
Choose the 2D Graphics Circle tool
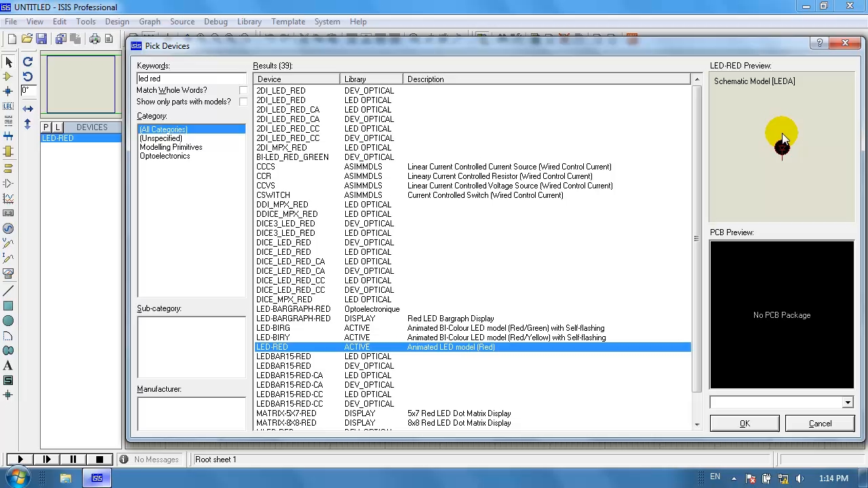point(8,321)
